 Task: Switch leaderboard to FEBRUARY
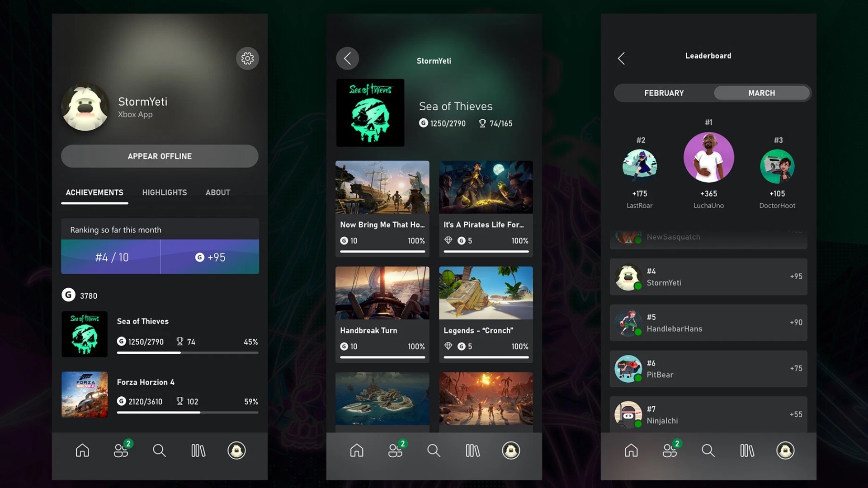pos(664,93)
